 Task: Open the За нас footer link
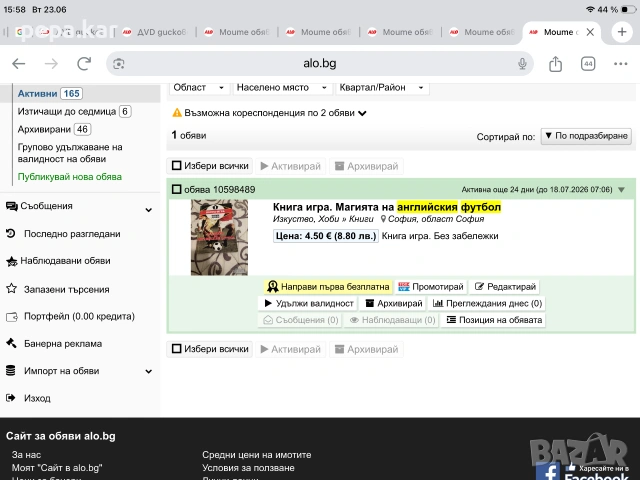26,455
